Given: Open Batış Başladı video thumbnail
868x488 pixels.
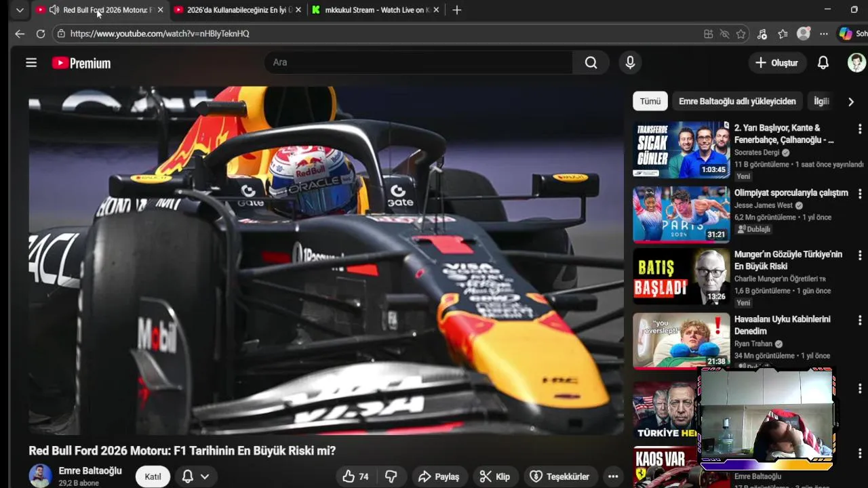Looking at the screenshot, I should coord(681,276).
